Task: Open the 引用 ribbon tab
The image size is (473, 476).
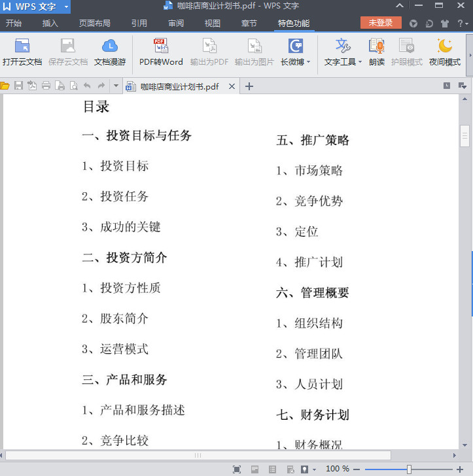Action: point(139,24)
